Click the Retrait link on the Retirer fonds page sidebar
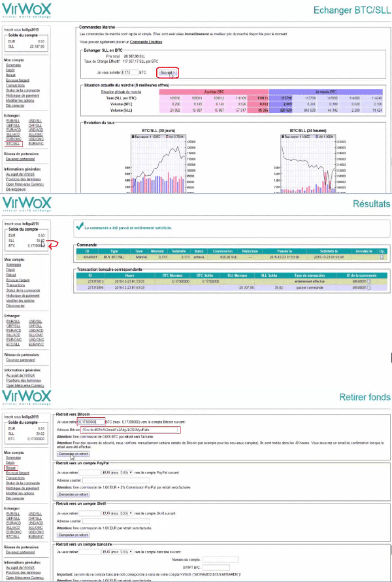 pyautogui.click(x=10, y=468)
